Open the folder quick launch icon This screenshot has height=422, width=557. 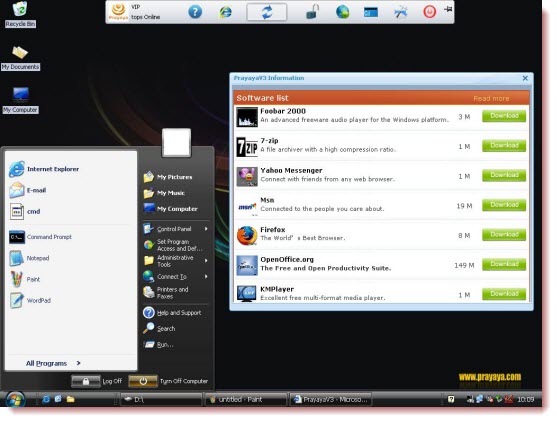70,399
